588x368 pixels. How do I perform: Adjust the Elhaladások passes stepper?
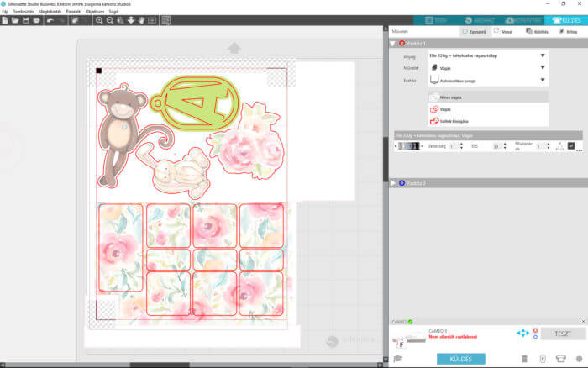pos(549,146)
